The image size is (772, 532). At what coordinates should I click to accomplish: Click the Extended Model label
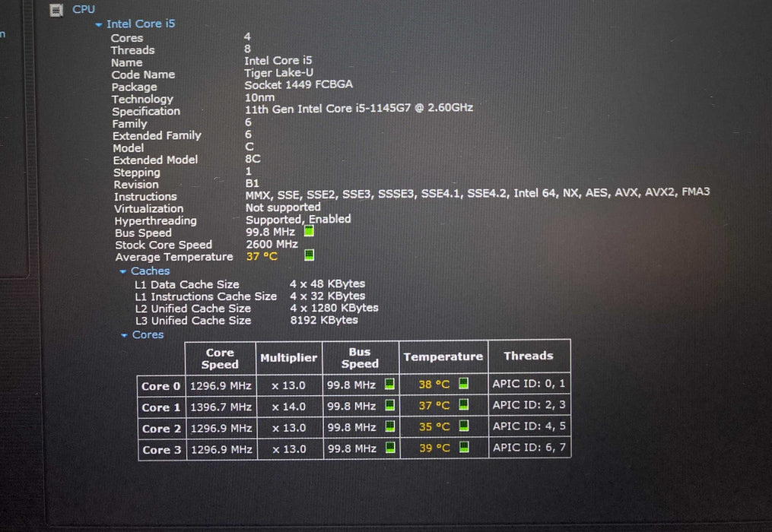(x=156, y=160)
